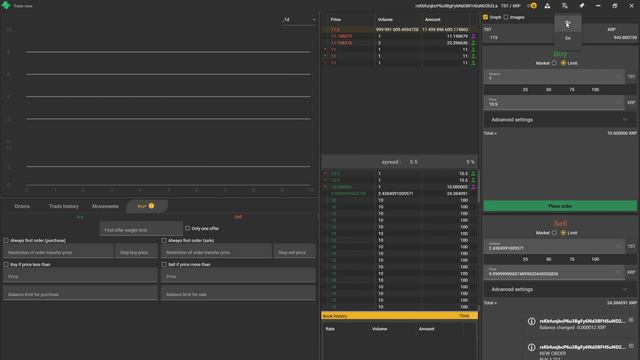The image size is (640, 360).
Task: Set buy volume to 100 percent
Action: (596, 89)
